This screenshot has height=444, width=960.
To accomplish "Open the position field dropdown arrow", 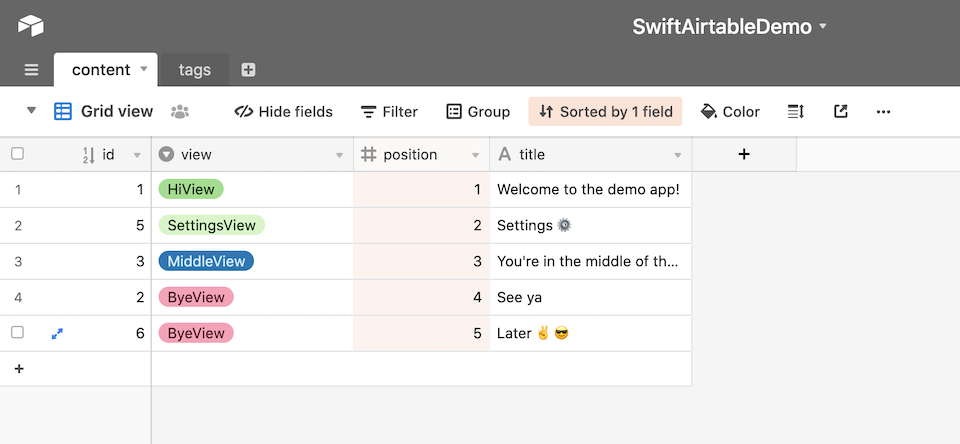I will tap(475, 155).
